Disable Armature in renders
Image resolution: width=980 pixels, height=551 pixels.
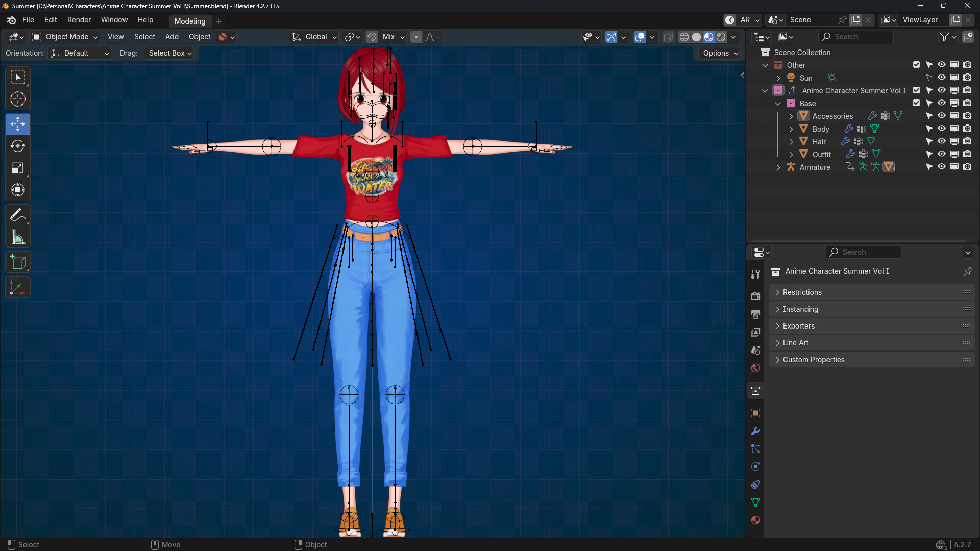point(967,167)
